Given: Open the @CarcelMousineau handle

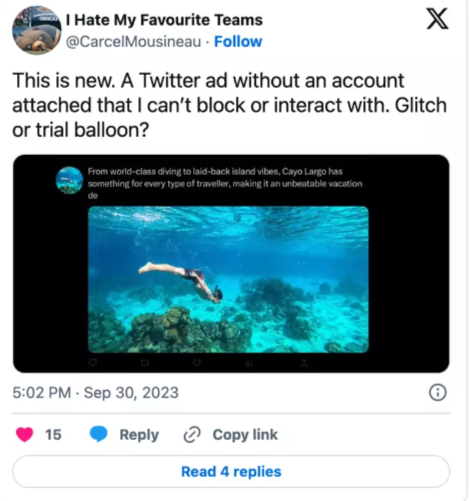Looking at the screenshot, I should pos(133,42).
